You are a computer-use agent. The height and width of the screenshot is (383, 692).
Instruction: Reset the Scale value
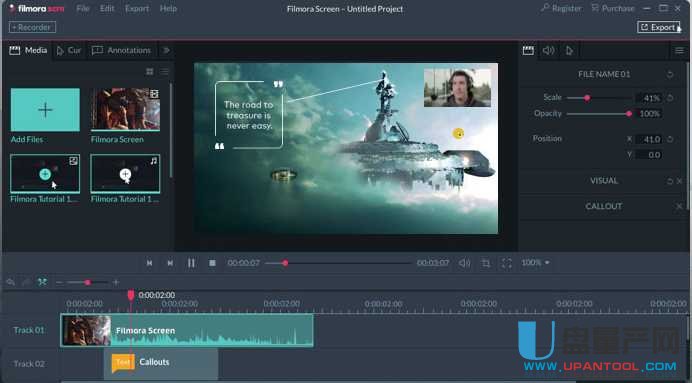670,98
